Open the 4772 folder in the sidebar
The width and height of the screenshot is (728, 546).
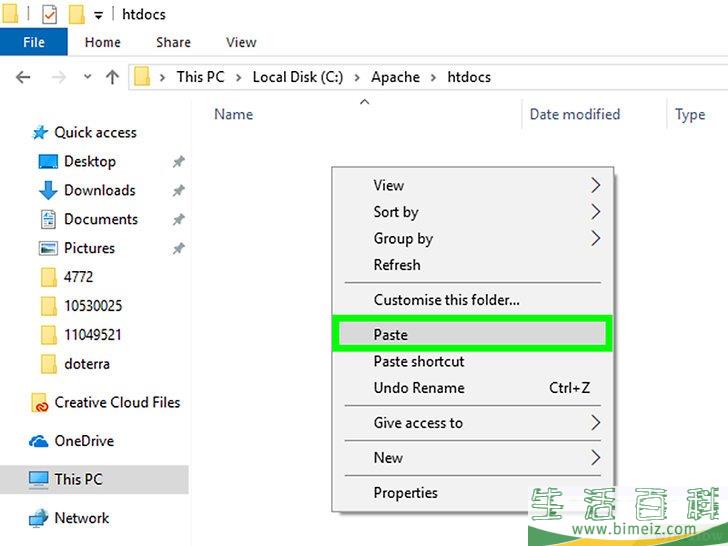tap(78, 277)
